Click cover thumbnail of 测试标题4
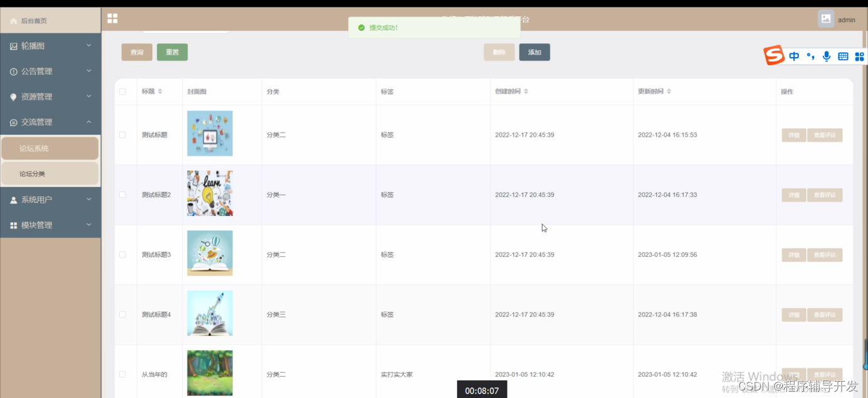The height and width of the screenshot is (398, 868). [x=209, y=313]
